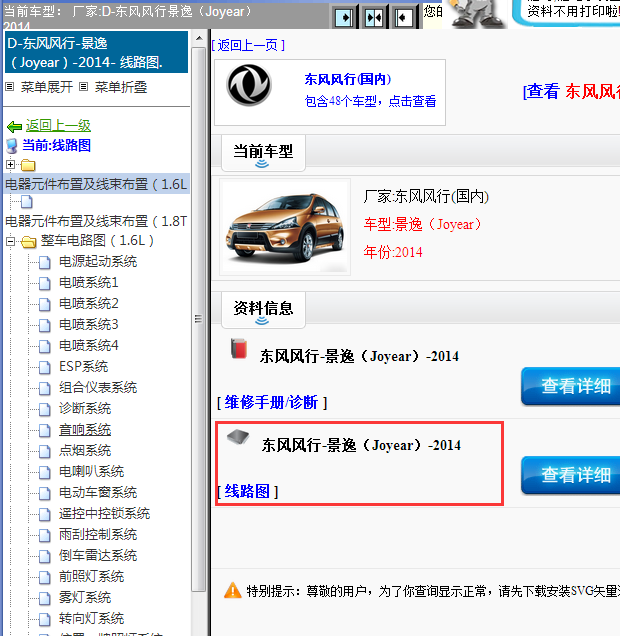Viewport: 620px width, 636px height.
Task: Open 点烟系统 diagram
Action: (85, 450)
